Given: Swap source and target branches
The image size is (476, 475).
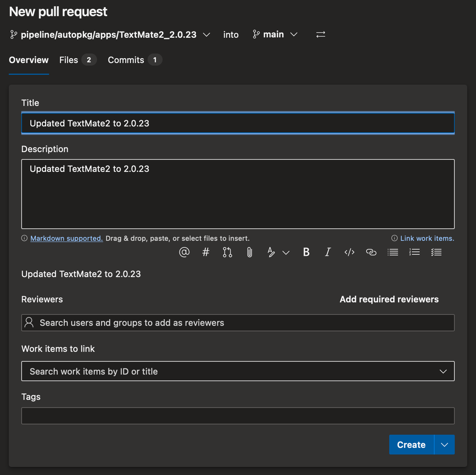Looking at the screenshot, I should pos(321,34).
